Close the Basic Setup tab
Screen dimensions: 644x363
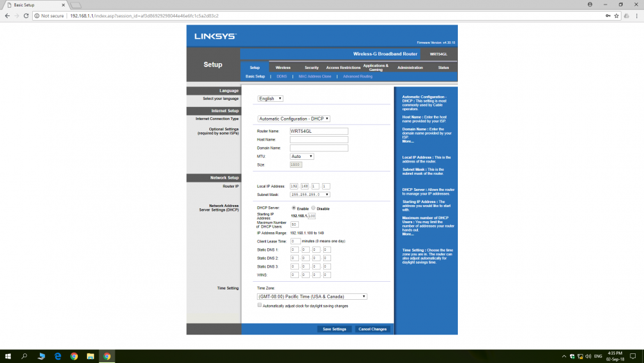pos(63,5)
